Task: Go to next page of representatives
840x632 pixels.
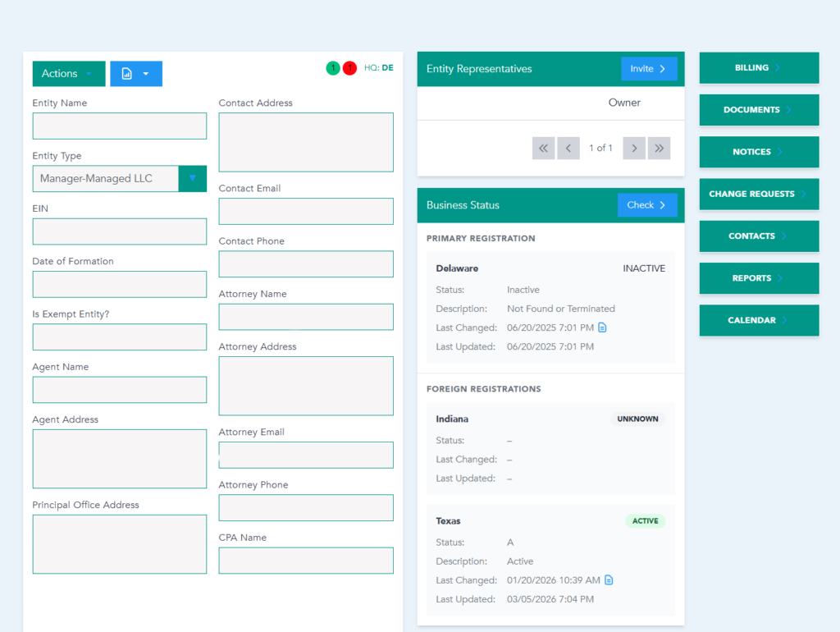Action: pyautogui.click(x=634, y=148)
